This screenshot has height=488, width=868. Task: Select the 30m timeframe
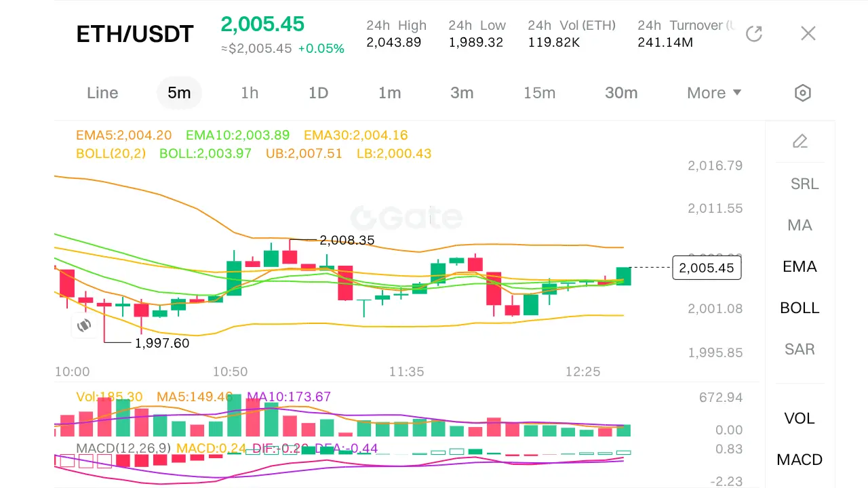[x=621, y=93]
